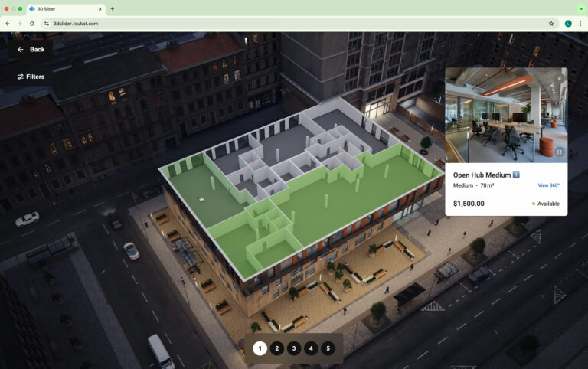Click the info icon next to Open Hub Medium

(x=516, y=175)
